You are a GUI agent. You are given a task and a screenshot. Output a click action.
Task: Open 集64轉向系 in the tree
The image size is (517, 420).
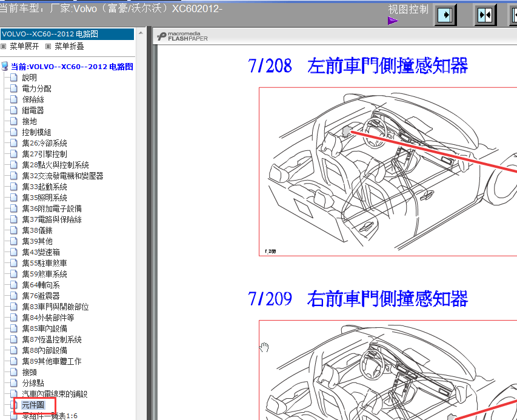coord(41,284)
